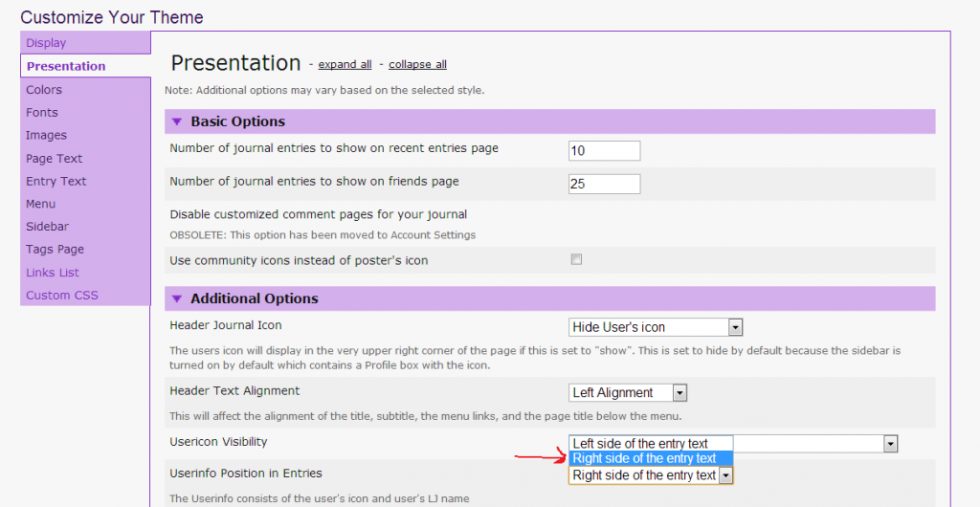980x507 pixels.
Task: Open the Fonts settings section
Action: pos(42,112)
